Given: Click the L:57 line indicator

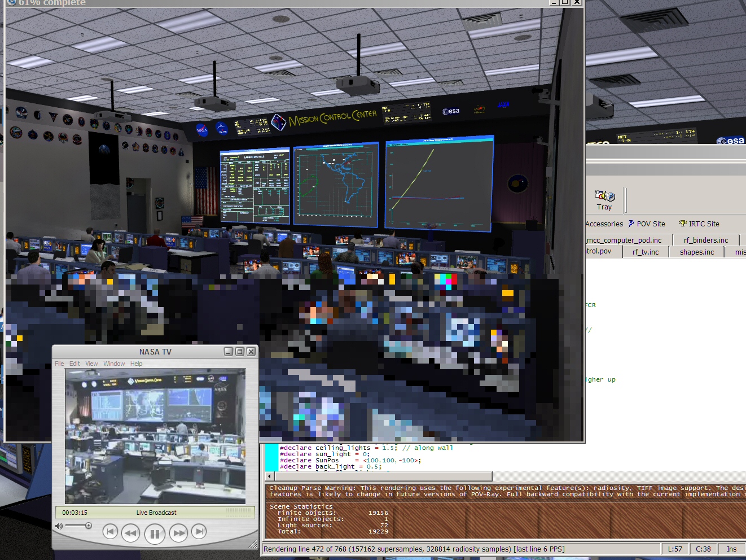Looking at the screenshot, I should (675, 549).
